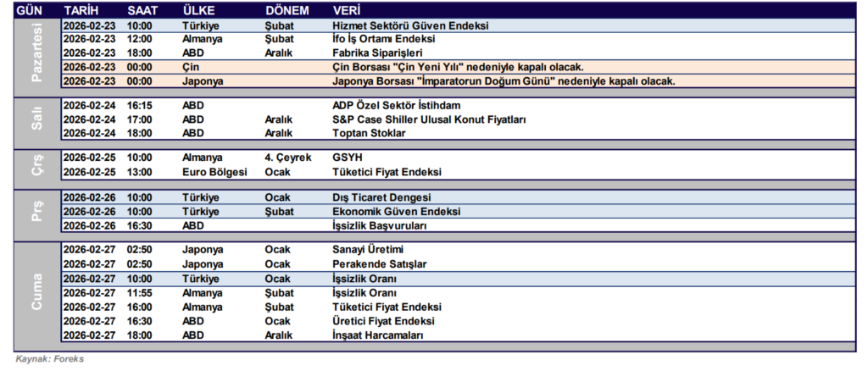This screenshot has width=868, height=371.
Task: Select the VERİ column header
Action: point(346,9)
